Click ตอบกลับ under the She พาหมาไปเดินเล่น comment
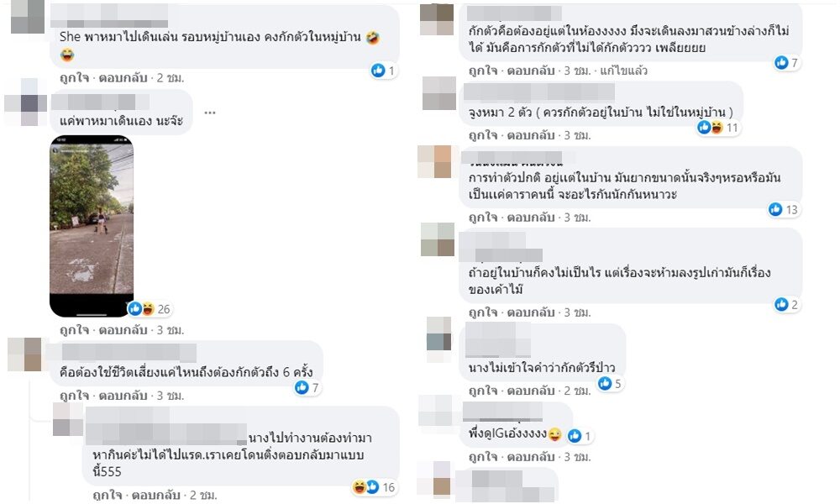Image resolution: width=840 pixels, height=504 pixels. (x=123, y=77)
